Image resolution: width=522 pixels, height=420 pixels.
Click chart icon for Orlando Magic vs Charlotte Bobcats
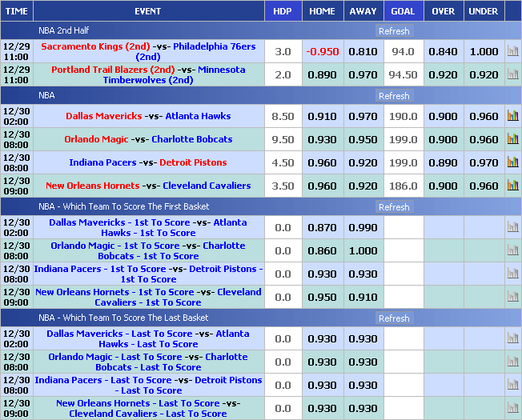[512, 139]
